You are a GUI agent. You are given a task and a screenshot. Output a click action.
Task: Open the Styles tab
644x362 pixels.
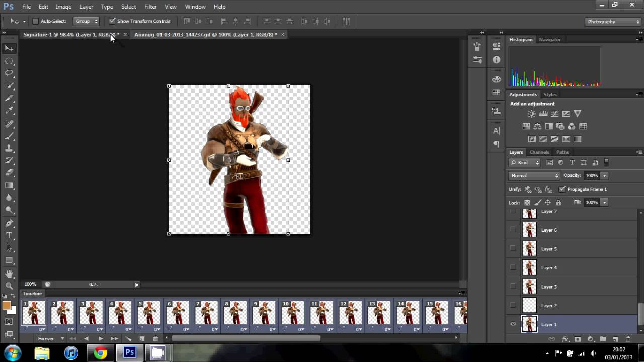(x=550, y=94)
